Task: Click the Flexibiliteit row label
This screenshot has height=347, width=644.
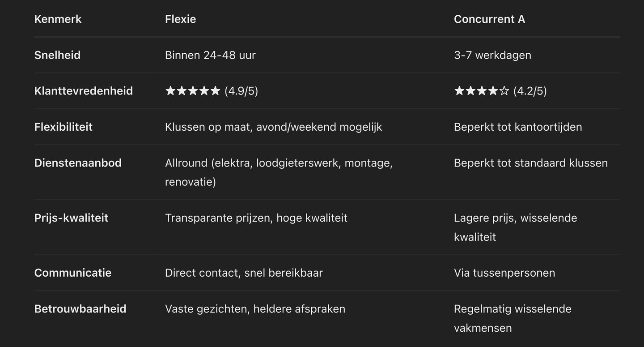Action: pyautogui.click(x=64, y=127)
